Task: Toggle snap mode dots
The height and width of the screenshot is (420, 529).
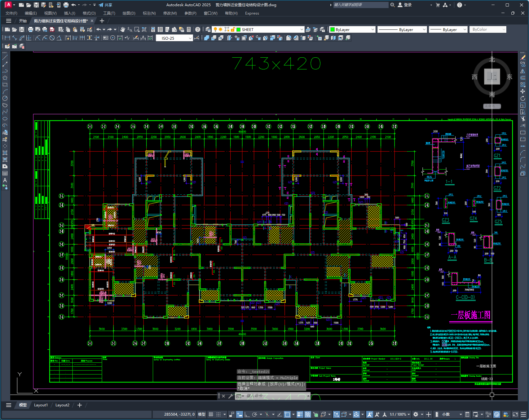Action: (x=218, y=414)
